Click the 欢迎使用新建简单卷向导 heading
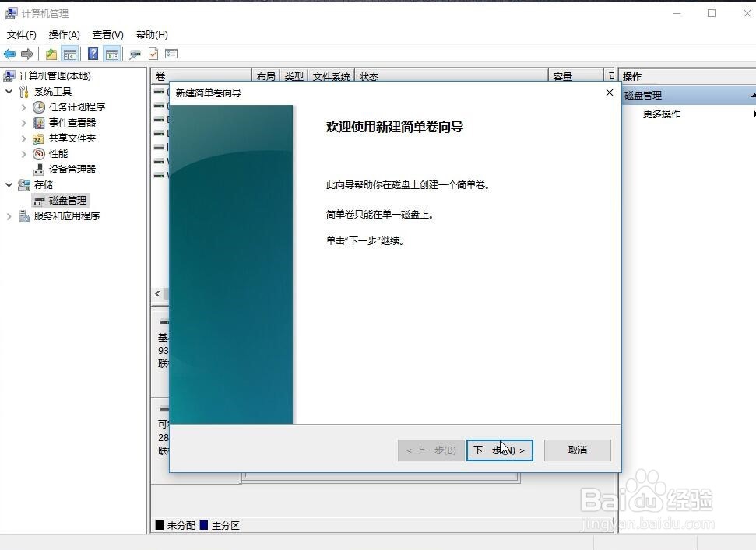 [395, 127]
